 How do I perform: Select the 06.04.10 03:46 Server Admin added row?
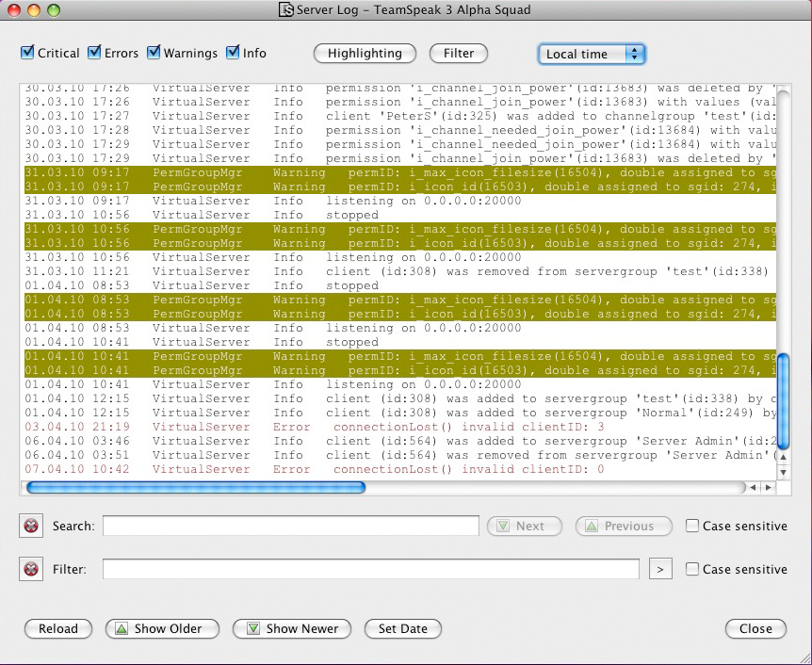click(400, 441)
